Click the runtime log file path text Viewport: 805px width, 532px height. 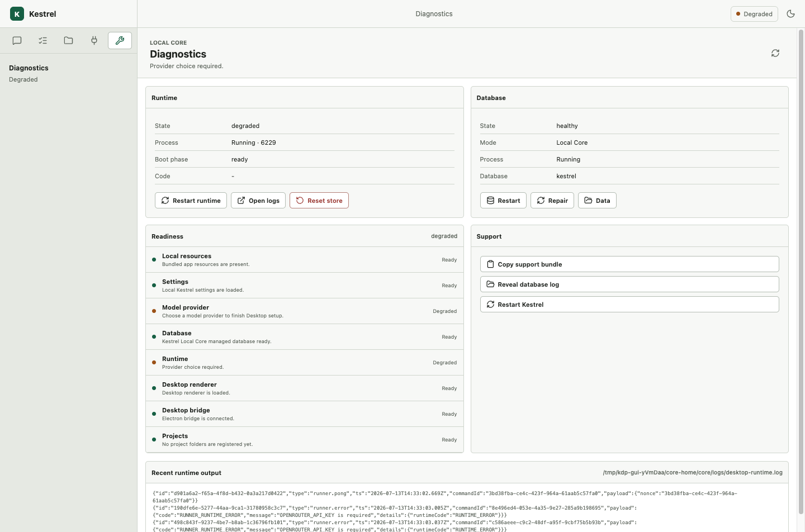pos(693,473)
